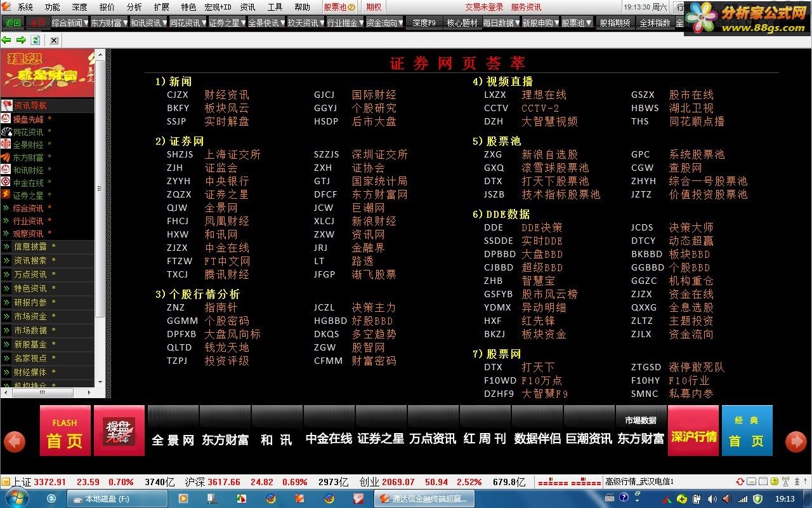Open 理想在线 video link
The width and height of the screenshot is (812, 508).
[544, 95]
